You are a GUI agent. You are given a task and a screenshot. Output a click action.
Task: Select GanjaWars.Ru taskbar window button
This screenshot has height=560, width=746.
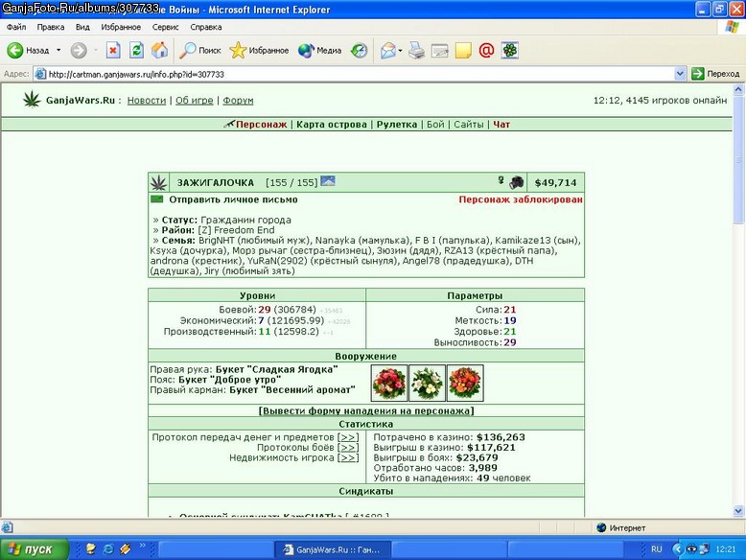coord(332,549)
